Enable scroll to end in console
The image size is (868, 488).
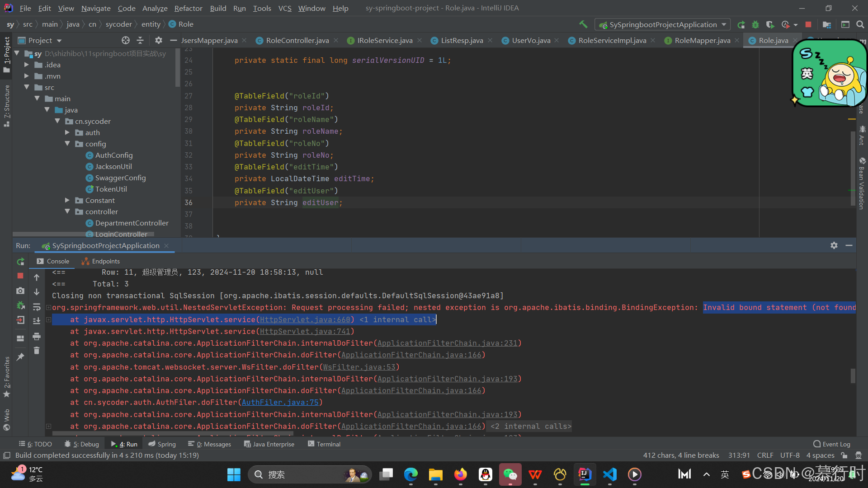[x=37, y=320]
